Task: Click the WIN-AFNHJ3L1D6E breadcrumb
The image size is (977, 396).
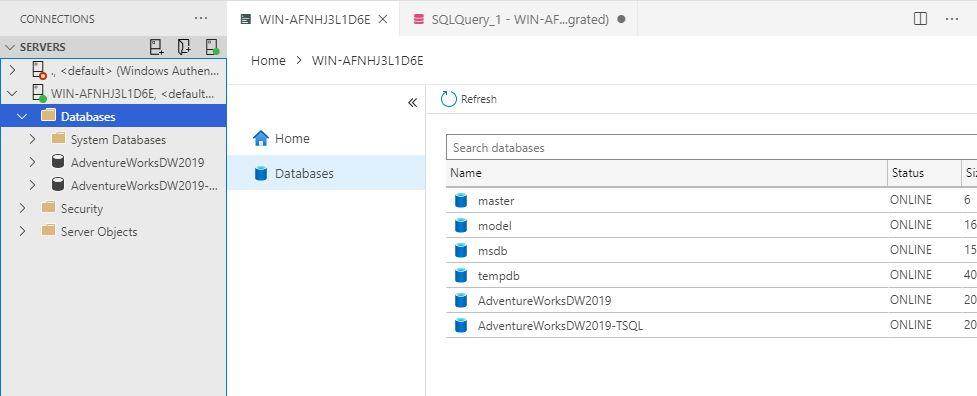Action: coord(368,60)
